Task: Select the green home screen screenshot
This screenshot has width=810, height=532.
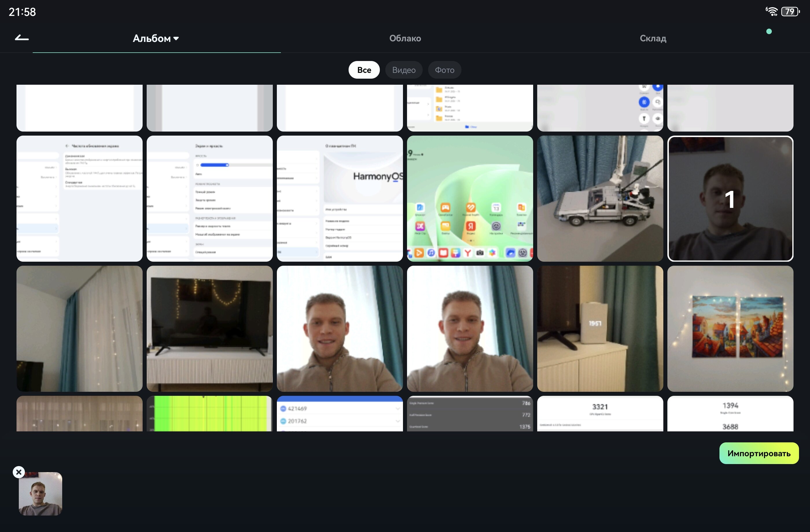Action: coord(470,199)
